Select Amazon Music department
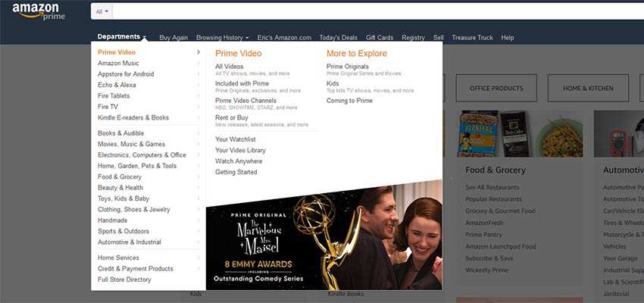The width and height of the screenshot is (644, 303). [x=118, y=64]
